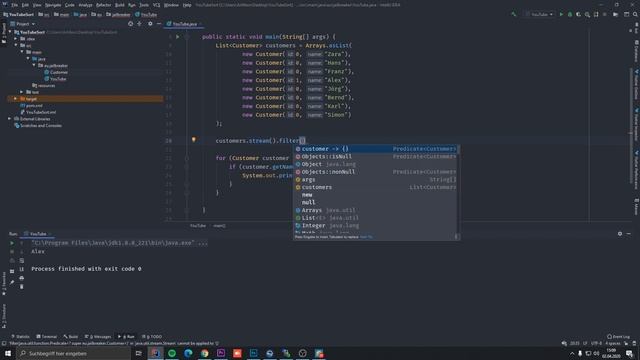Click the UTF-8 encoding indicator in status bar
The image size is (640, 360).
click(596, 343)
